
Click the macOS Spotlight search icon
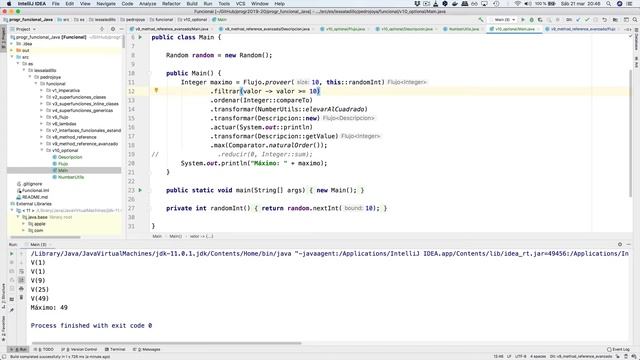[608, 4]
